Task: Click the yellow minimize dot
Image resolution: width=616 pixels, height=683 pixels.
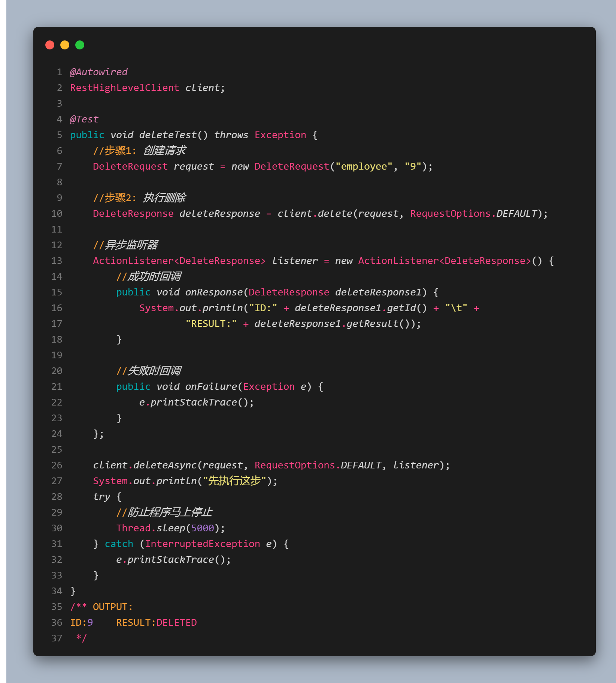Action: (x=65, y=45)
